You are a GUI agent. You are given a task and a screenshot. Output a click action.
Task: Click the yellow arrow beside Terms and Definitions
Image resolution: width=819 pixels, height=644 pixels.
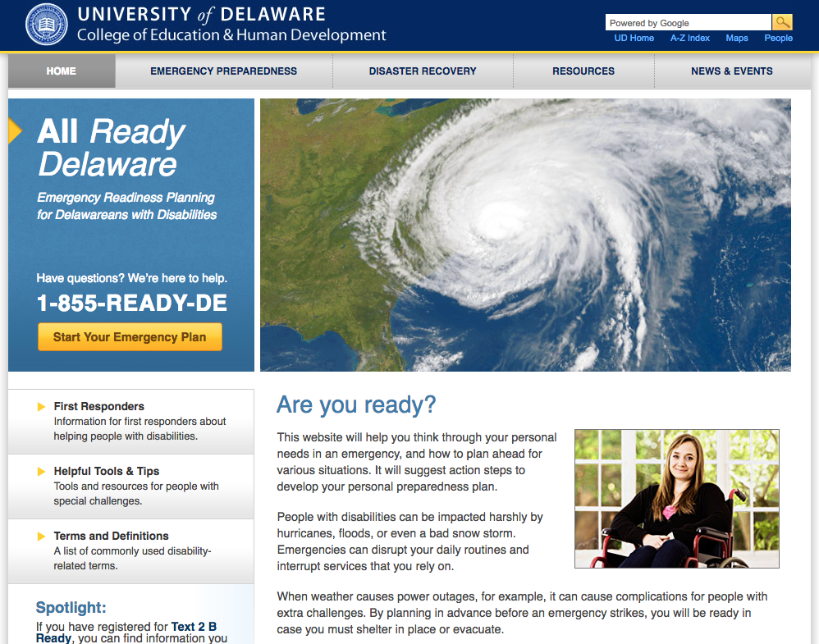41,536
